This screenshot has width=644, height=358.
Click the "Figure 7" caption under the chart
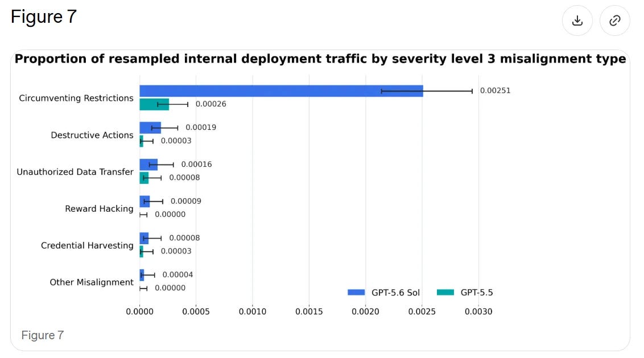(x=43, y=335)
